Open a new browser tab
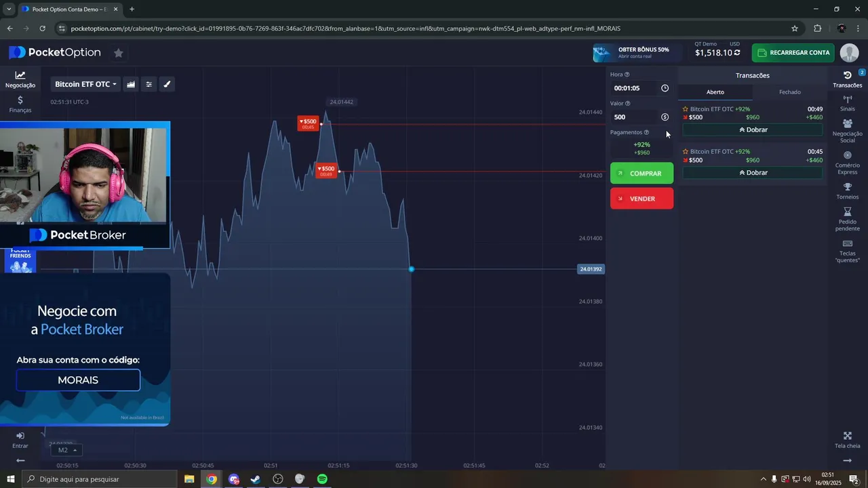The image size is (868, 488). (x=132, y=9)
